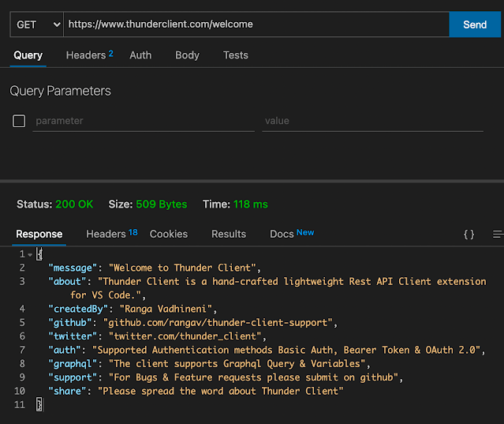This screenshot has width=504, height=424.
Task: Select the Tests tab
Action: tap(235, 55)
